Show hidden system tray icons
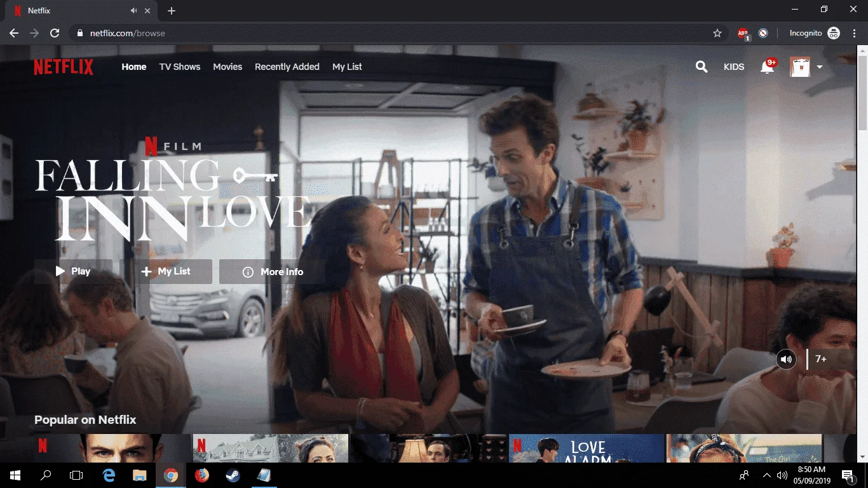This screenshot has height=488, width=868. (x=766, y=475)
